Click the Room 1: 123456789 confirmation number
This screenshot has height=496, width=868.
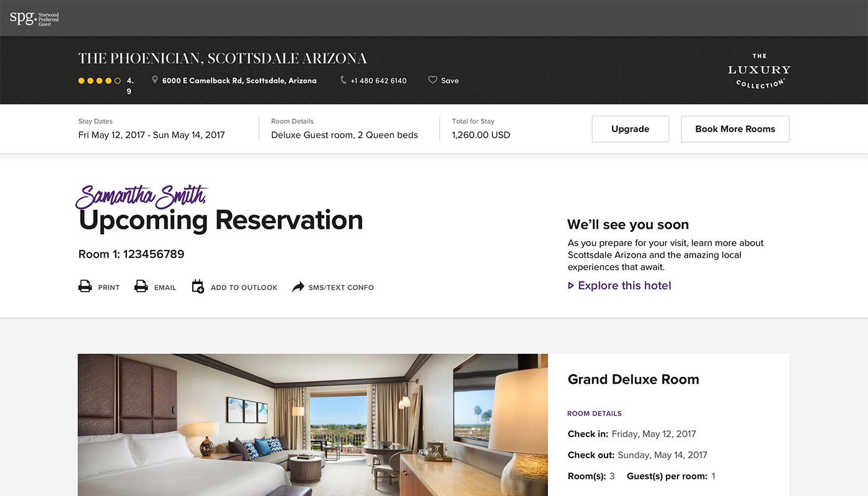(x=131, y=254)
